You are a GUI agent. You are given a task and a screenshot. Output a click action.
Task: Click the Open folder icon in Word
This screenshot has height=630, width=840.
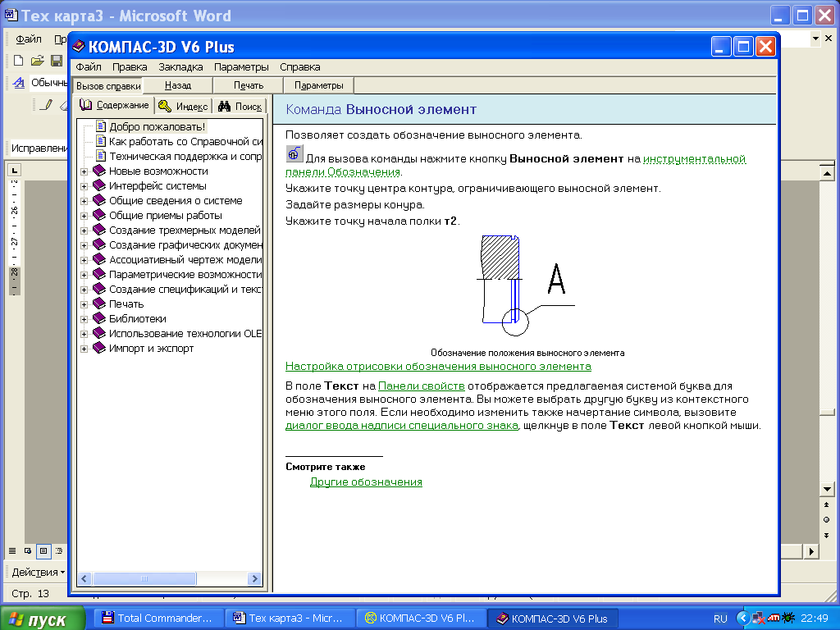[37, 61]
